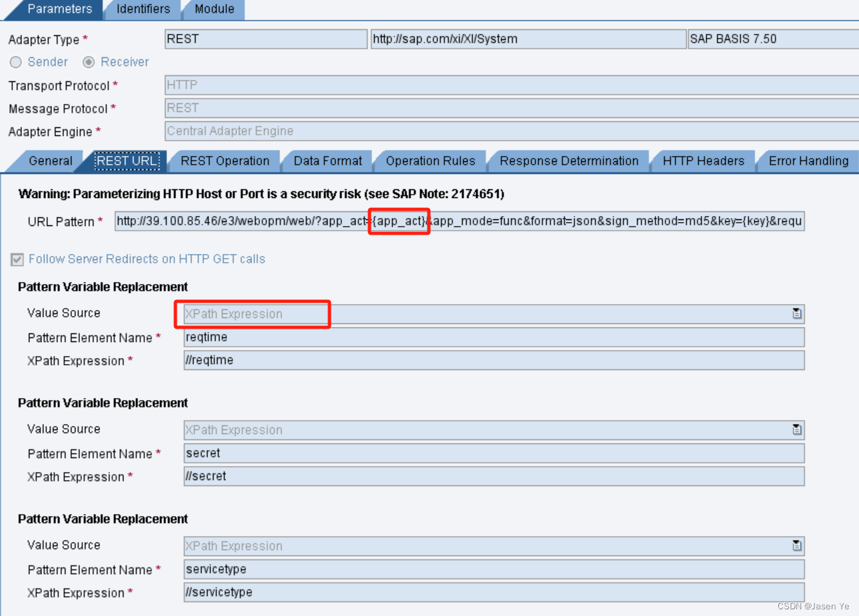Open the HTTP Headers tab
Screen dimensions: 859x616
tap(703, 161)
